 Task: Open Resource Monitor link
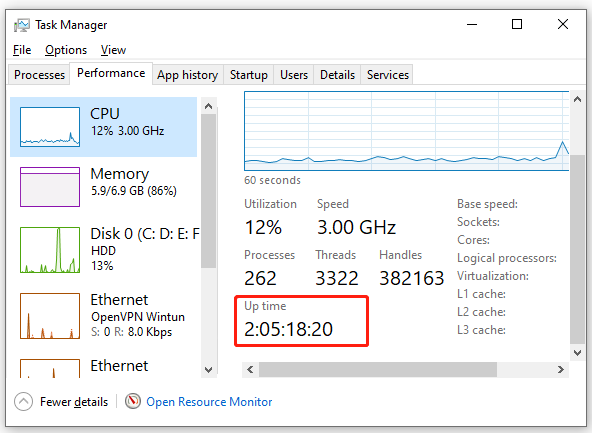click(209, 402)
